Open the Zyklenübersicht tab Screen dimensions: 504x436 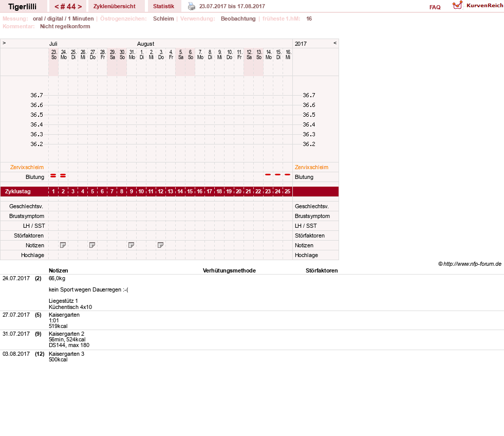[x=115, y=6]
